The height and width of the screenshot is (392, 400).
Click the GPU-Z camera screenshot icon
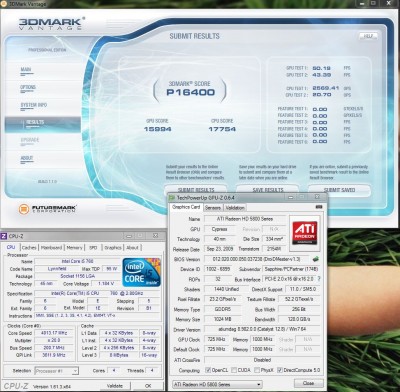tap(319, 207)
